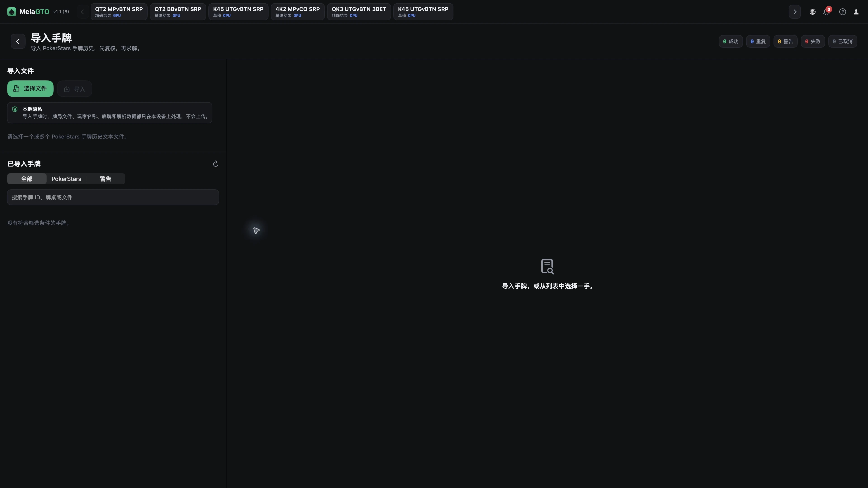Click the 导入手牌，或从列表中选择一手 text
The height and width of the screenshot is (488, 868).
click(548, 286)
